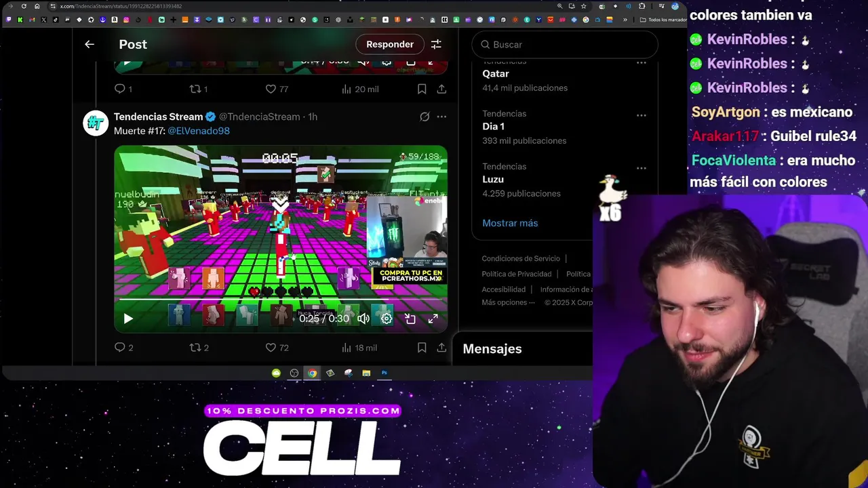The width and height of the screenshot is (868, 488).
Task: Open the Luzu trending topic
Action: pyautogui.click(x=493, y=179)
